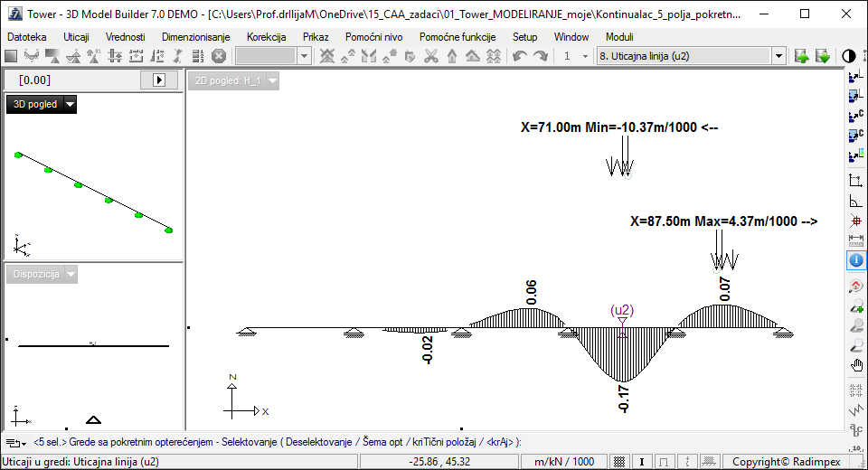Viewport: 868px width, 470px height.
Task: Click the green up arrow icon
Action: tap(801, 56)
